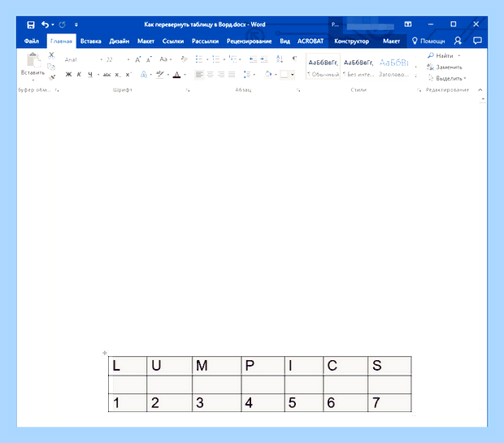
Task: Open the borders dropdown arrow
Action: (292, 75)
